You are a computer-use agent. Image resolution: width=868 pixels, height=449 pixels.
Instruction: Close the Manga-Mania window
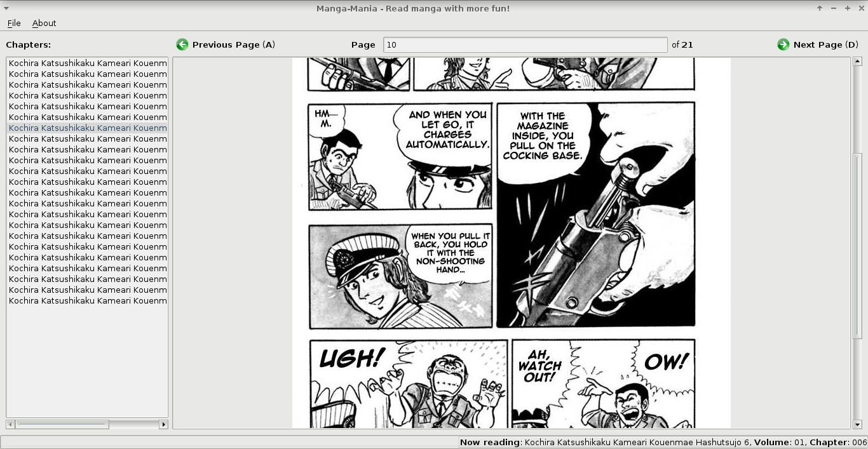(861, 8)
